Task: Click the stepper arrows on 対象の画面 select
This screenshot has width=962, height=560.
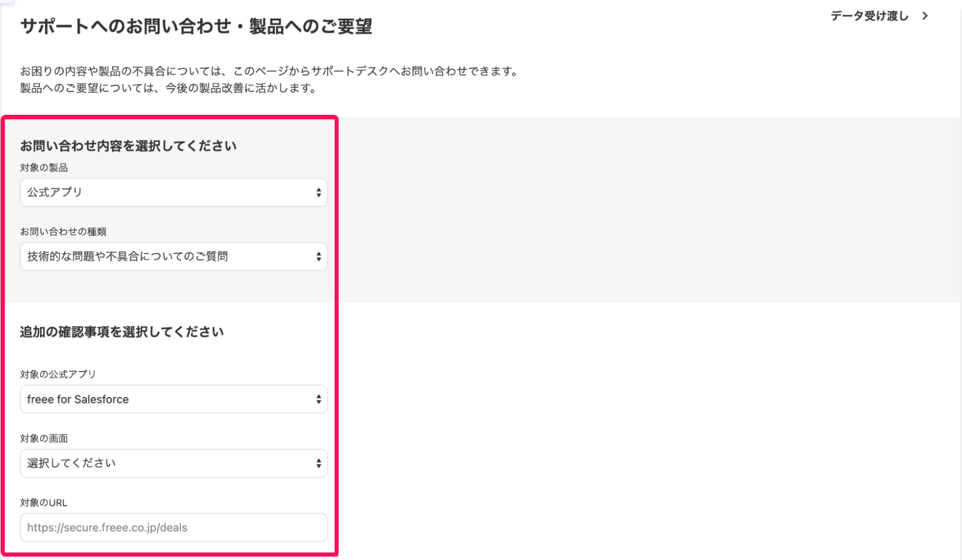Action: (318, 463)
